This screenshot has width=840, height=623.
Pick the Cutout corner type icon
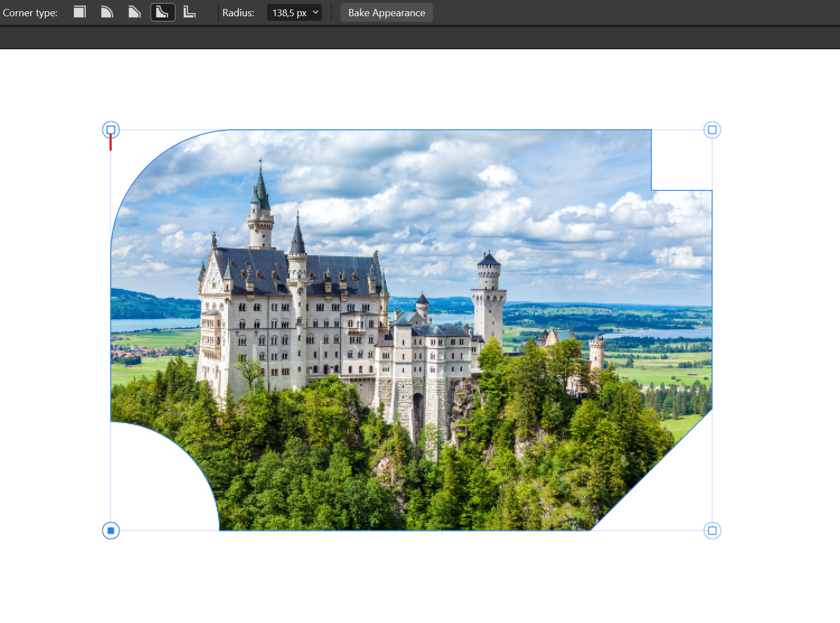click(190, 12)
